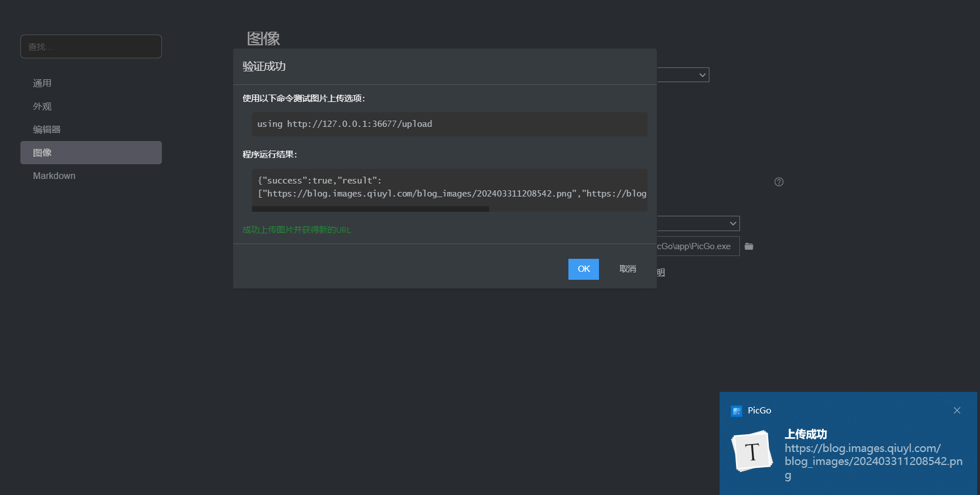Open the Markdown settings section
980x495 pixels.
(x=91, y=176)
